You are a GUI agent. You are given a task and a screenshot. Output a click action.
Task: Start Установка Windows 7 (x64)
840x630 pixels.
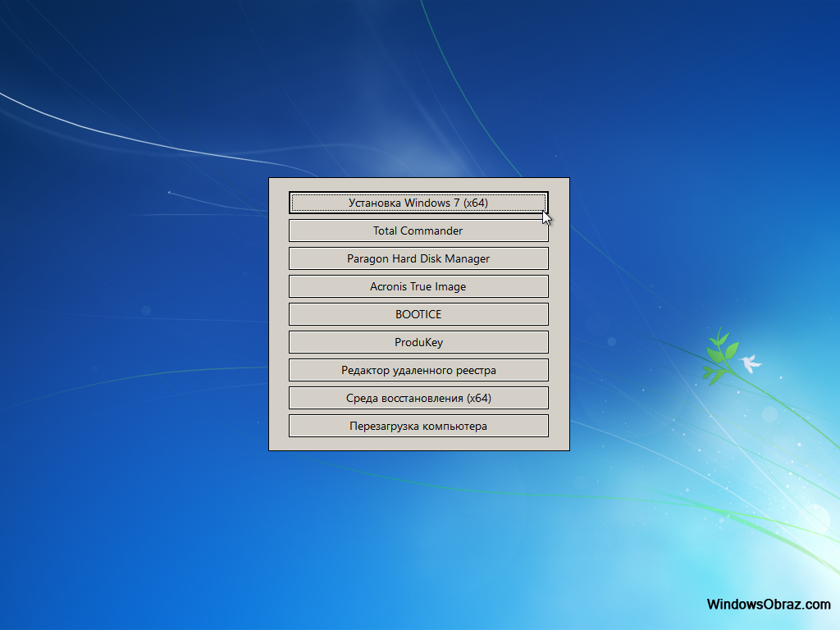tap(418, 203)
